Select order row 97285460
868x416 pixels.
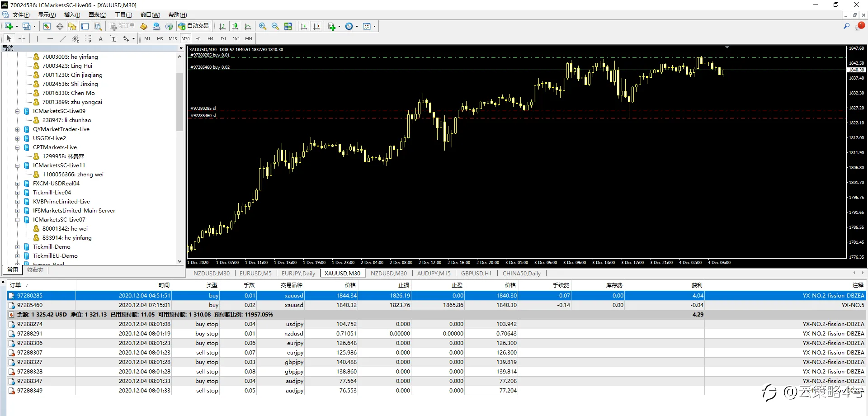point(436,305)
